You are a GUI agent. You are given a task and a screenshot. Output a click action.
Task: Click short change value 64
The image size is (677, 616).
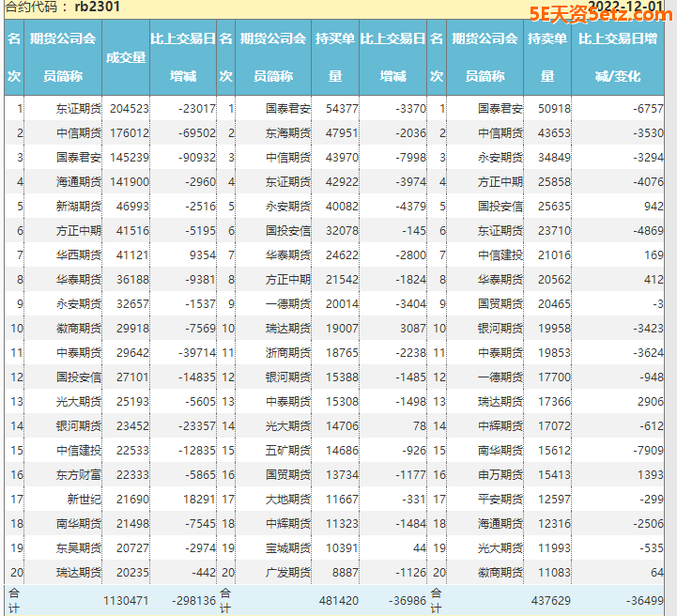click(656, 573)
